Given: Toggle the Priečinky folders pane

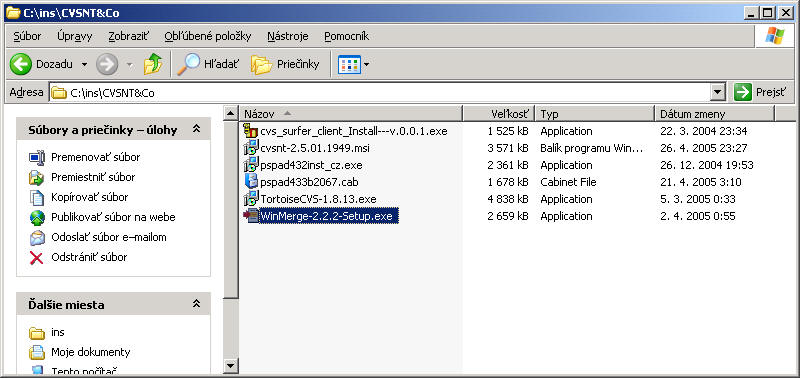Looking at the screenshot, I should 285,64.
